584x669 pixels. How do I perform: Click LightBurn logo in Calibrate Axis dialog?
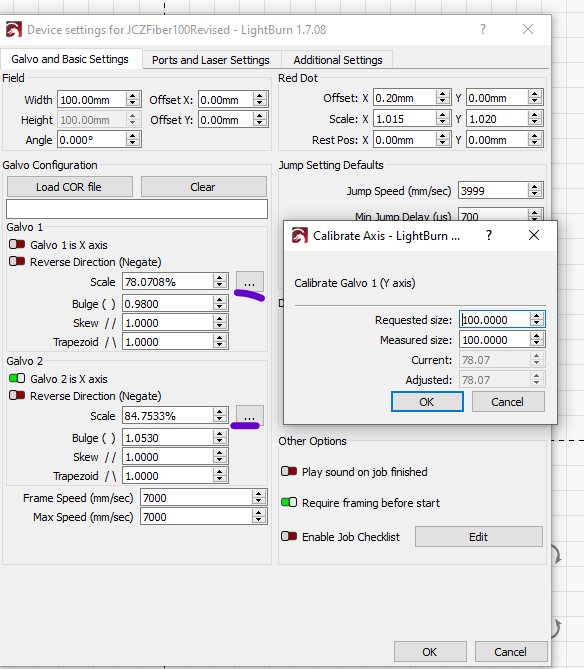tap(299, 236)
